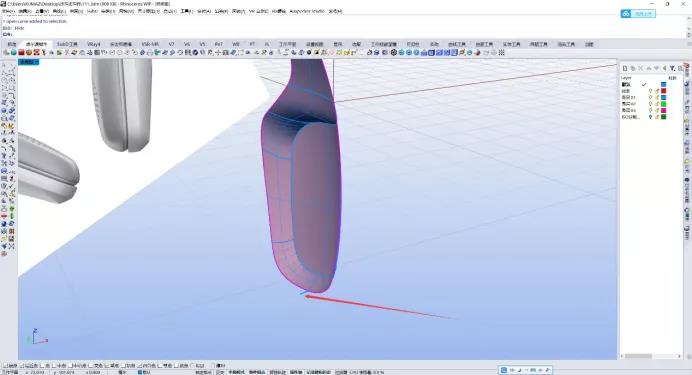This screenshot has width=692, height=375.
Task: Click the green layer color swatch
Action: [x=664, y=104]
